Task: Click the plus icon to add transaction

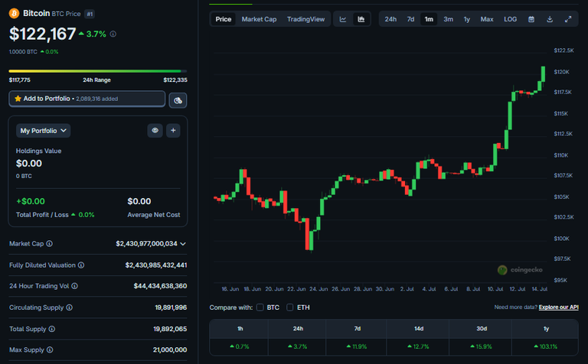Action: tap(173, 130)
